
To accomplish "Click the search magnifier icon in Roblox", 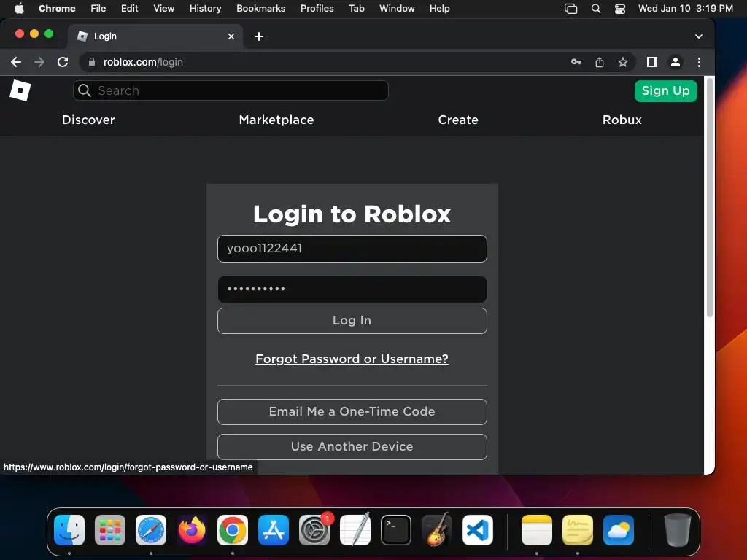I will click(85, 90).
